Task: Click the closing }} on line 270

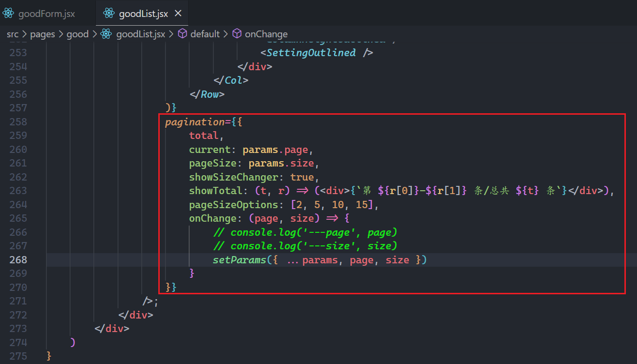Action: [171, 287]
